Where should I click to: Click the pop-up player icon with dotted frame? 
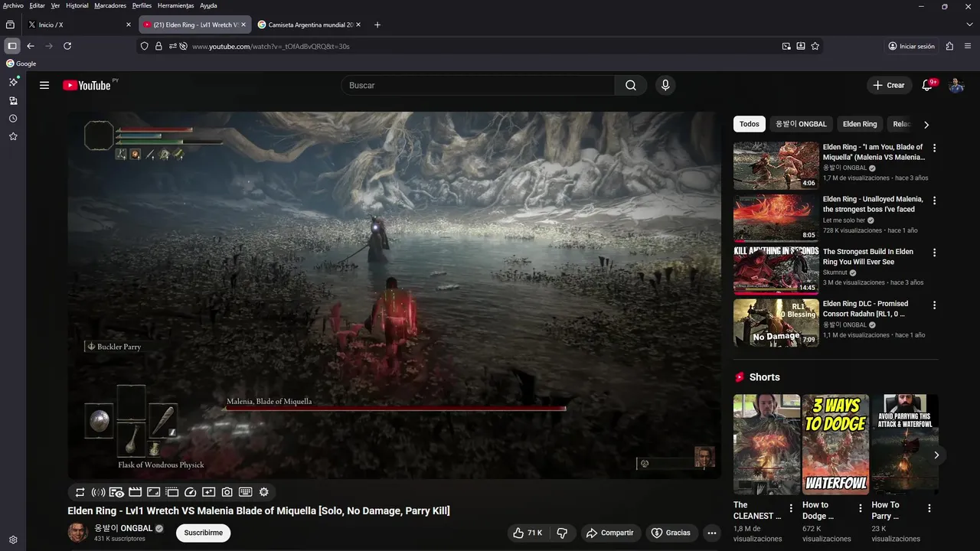pyautogui.click(x=171, y=492)
